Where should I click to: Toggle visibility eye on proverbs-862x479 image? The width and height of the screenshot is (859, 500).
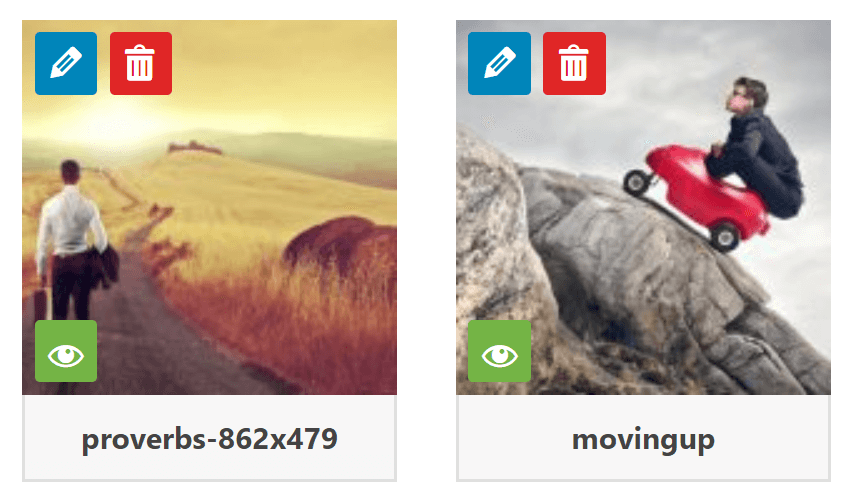66,351
